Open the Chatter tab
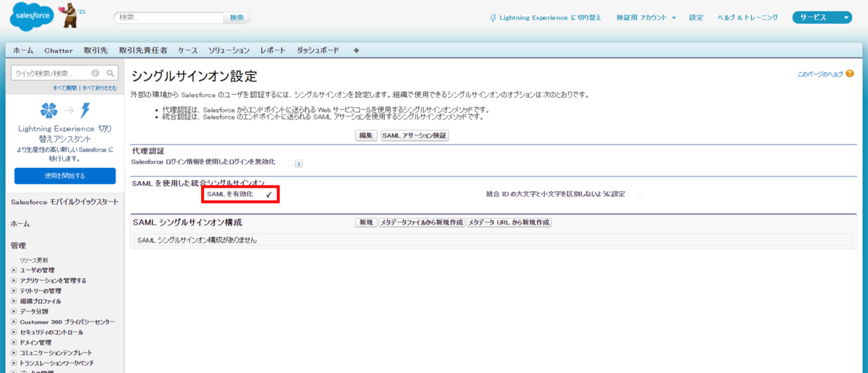Screen dimensions: 868x373 tap(59, 51)
